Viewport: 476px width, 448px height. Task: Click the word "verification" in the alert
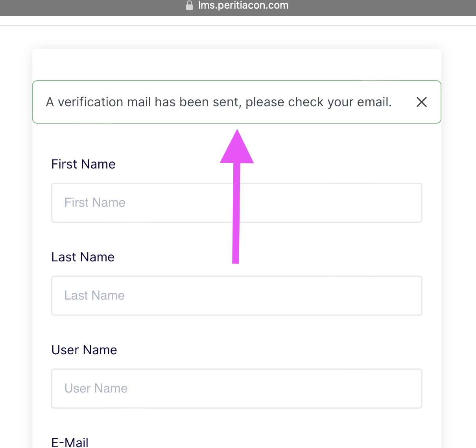point(90,102)
